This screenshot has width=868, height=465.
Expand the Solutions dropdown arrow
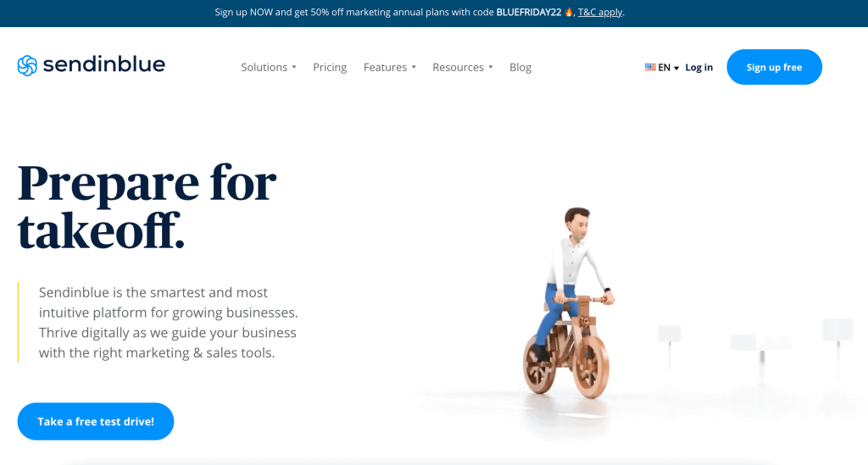click(294, 67)
